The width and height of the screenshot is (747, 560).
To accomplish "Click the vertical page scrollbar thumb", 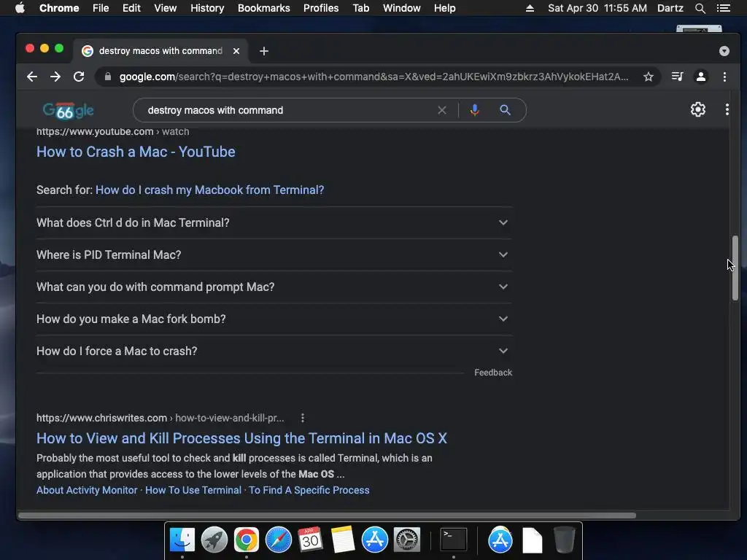I will 735,268.
